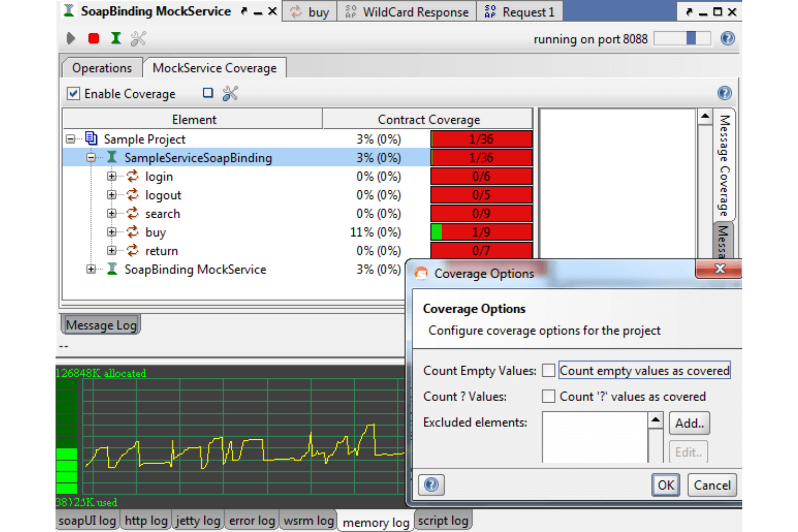
Task: Click the 11% (0%) value in the buy row
Action: click(x=376, y=232)
